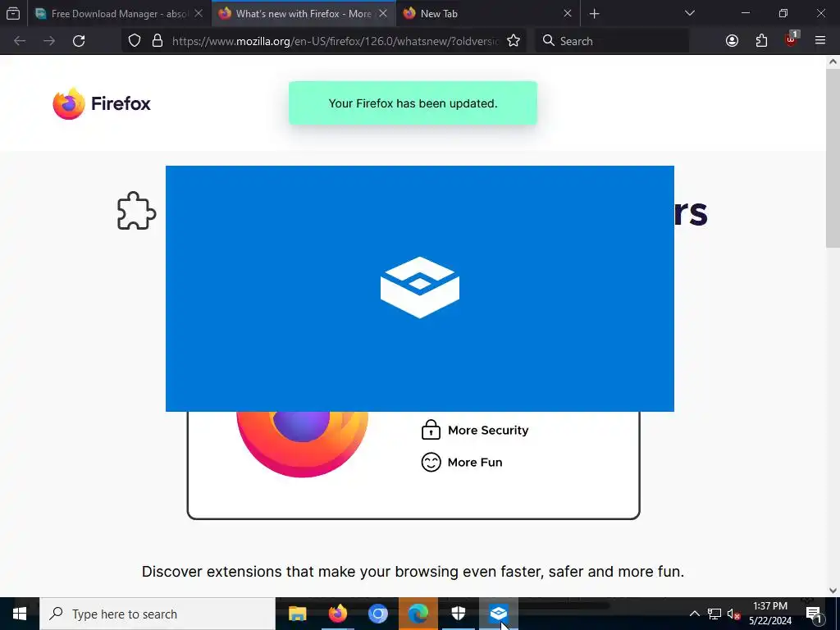Image resolution: width=840 pixels, height=630 pixels.
Task: Close the What's new with Firefox tab
Action: click(x=383, y=13)
